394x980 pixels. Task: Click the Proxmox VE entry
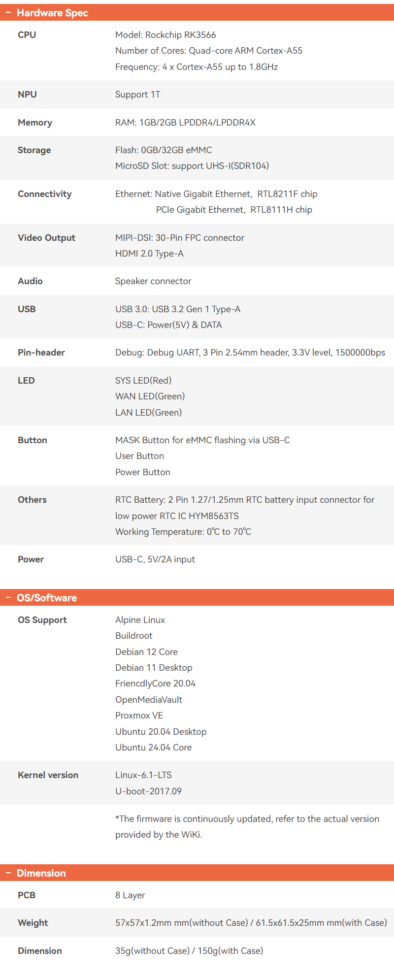[x=139, y=716]
